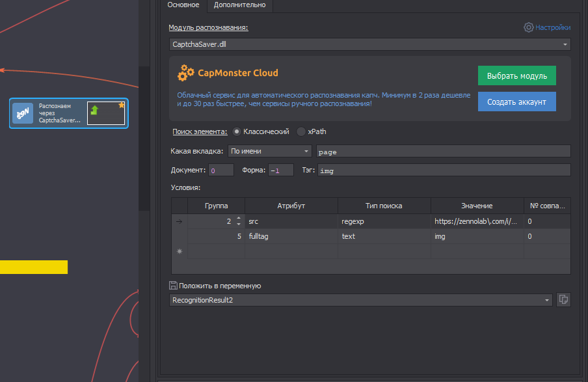Select the Распознаем через CaptchaSaver block
Screen dimensions: 588x382
[x=69, y=113]
